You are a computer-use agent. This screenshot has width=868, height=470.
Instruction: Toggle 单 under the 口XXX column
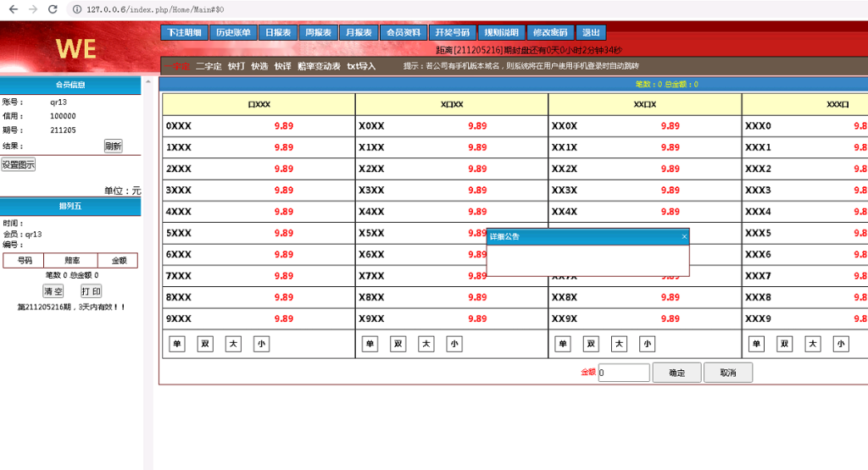177,344
